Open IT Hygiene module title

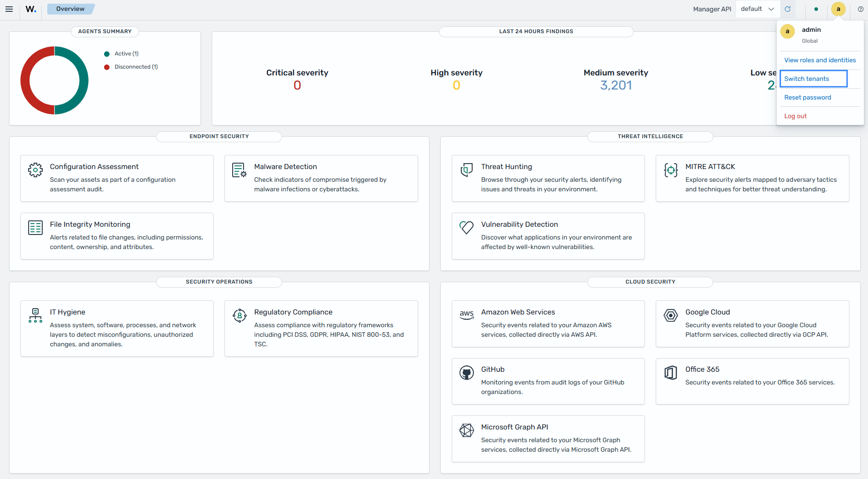tap(68, 312)
